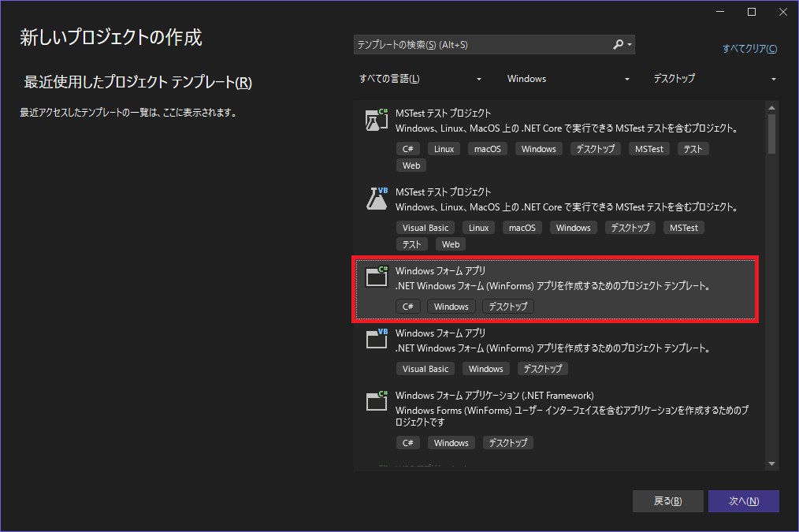The height and width of the screenshot is (532, 799).
Task: Open the すべての言語 language filter dropdown
Action: coord(421,79)
